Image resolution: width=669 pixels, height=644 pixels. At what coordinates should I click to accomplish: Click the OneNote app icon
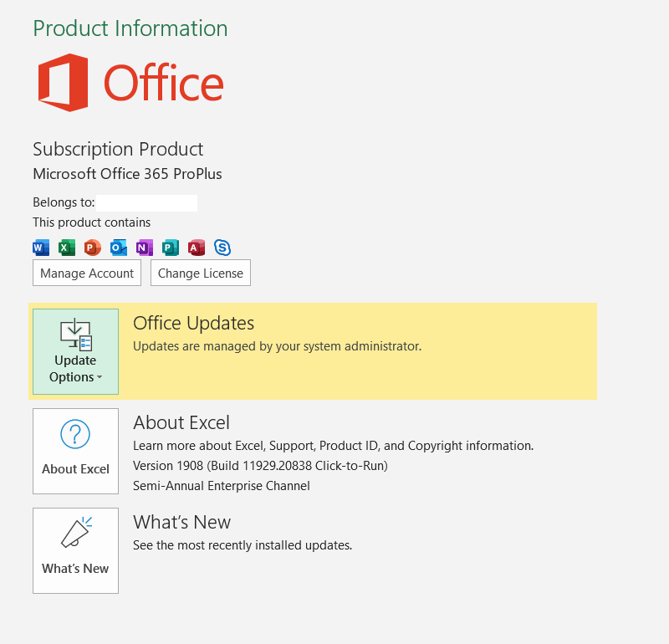click(x=145, y=248)
